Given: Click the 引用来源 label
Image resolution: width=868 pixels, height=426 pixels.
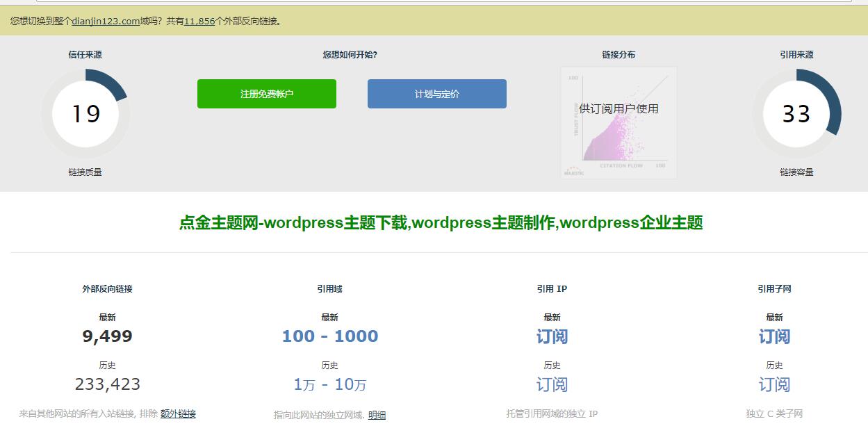Looking at the screenshot, I should pyautogui.click(x=796, y=54).
